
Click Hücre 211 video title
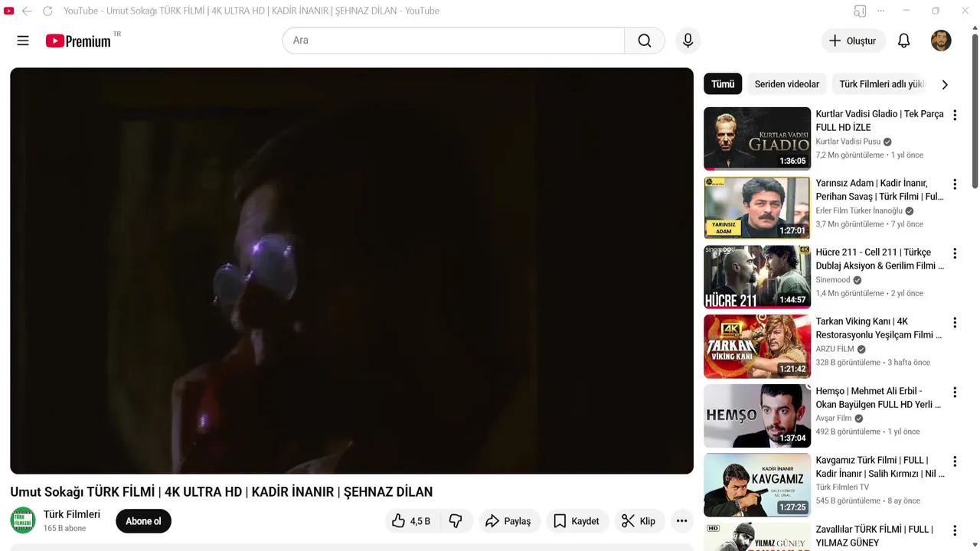pos(880,259)
